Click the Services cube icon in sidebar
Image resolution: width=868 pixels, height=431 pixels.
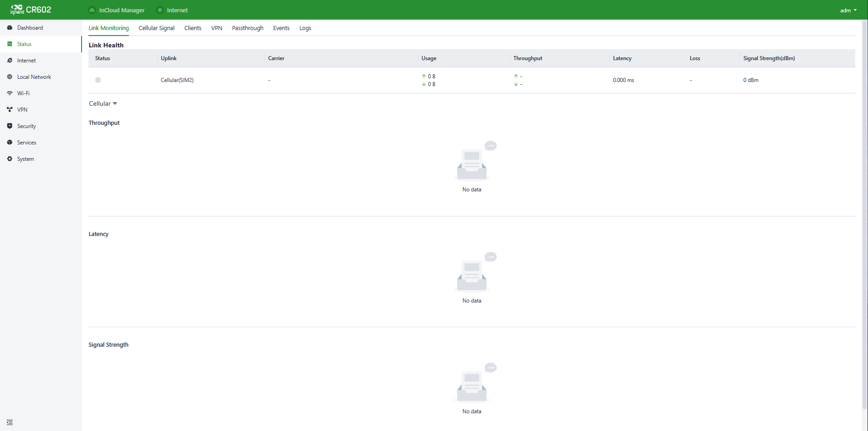pyautogui.click(x=10, y=143)
